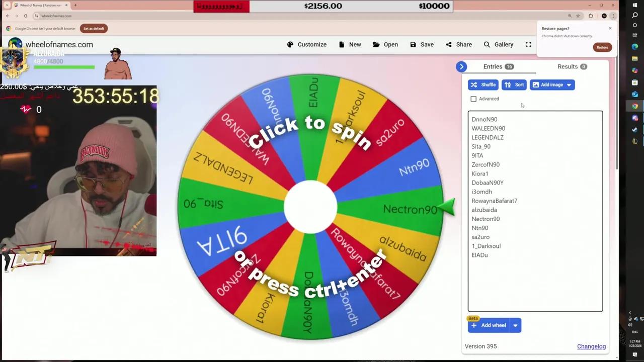
Task: Reload the page
Action: [26, 16]
